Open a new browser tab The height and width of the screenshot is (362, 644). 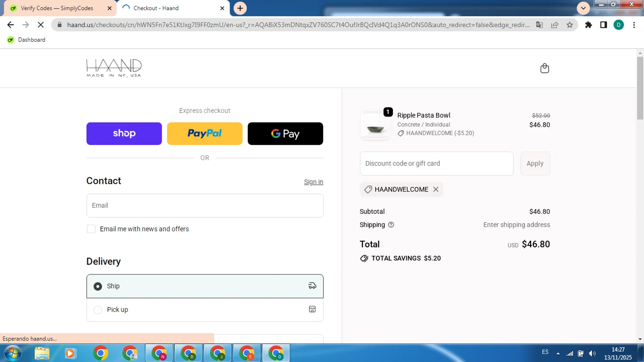[240, 8]
